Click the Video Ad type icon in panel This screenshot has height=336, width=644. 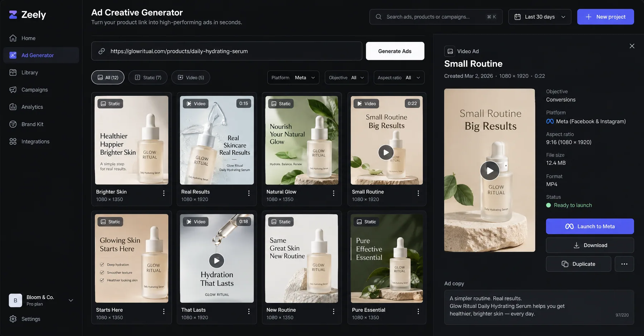450,51
